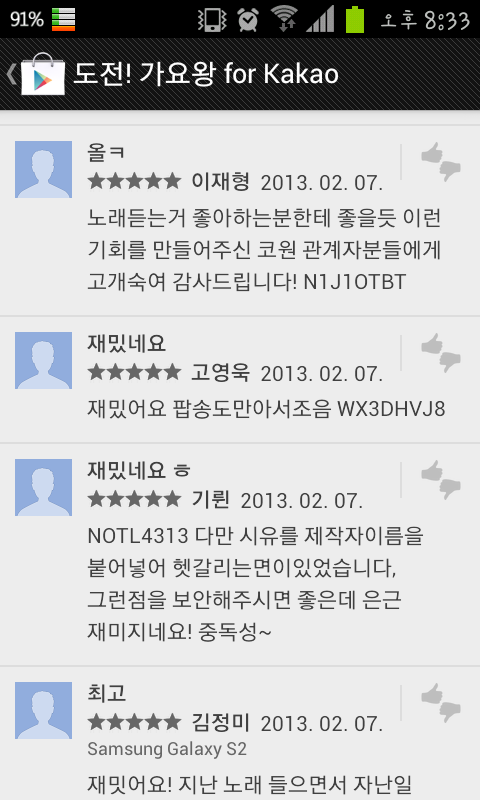Tap the alarm clock status icon
This screenshot has height=800, width=480.
248,19
